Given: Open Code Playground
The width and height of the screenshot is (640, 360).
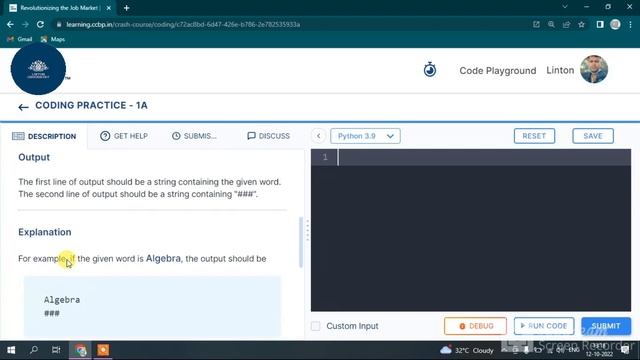Looking at the screenshot, I should point(498,71).
